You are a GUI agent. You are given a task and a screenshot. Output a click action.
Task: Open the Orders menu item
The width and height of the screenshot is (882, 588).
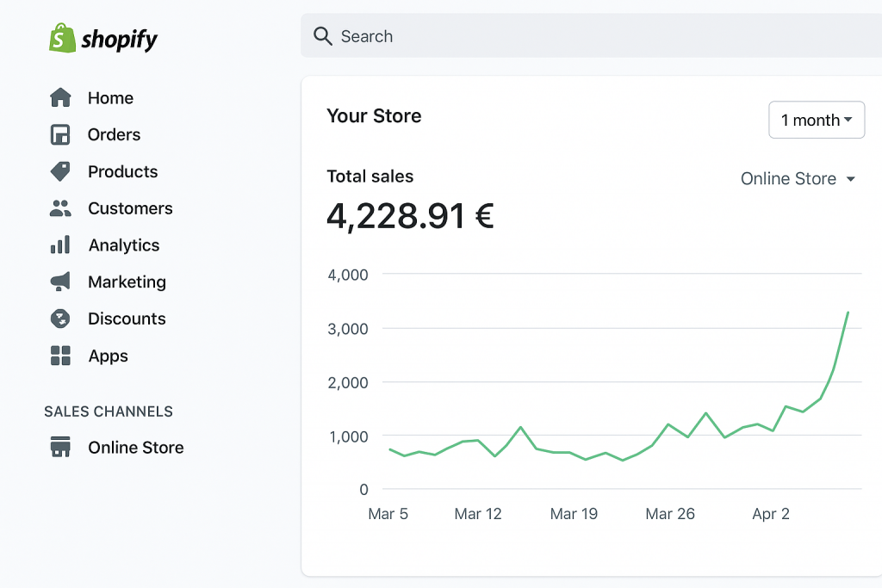point(114,135)
